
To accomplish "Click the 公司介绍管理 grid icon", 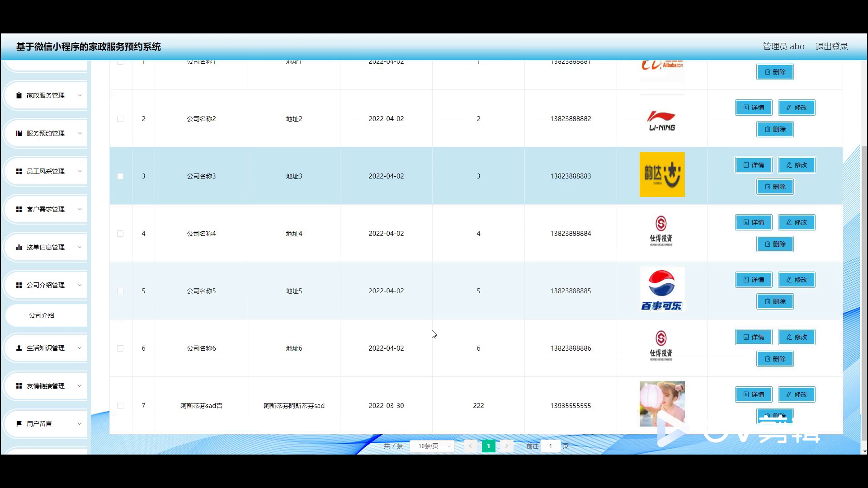I will coord(19,285).
